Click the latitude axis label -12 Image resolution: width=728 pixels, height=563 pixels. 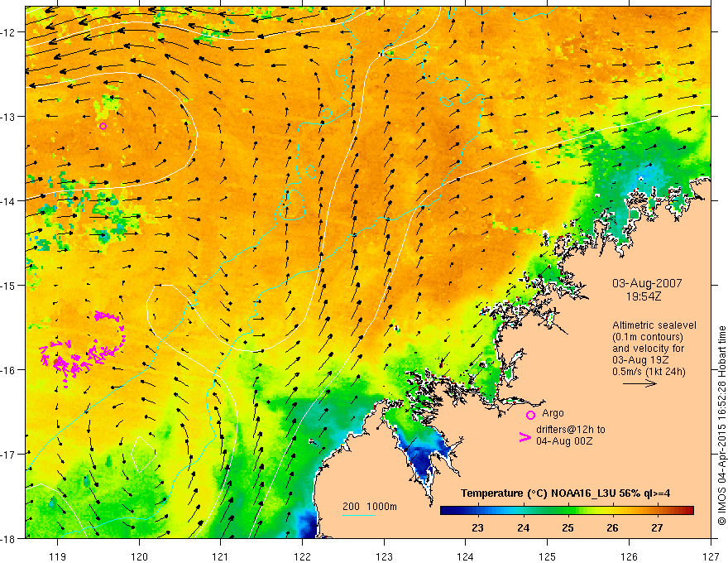(x=9, y=32)
